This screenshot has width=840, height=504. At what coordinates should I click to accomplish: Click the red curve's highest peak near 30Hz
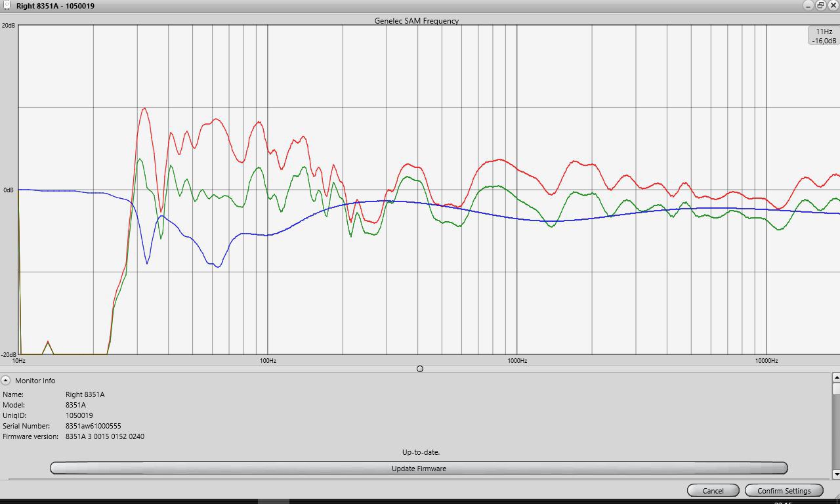[144, 109]
